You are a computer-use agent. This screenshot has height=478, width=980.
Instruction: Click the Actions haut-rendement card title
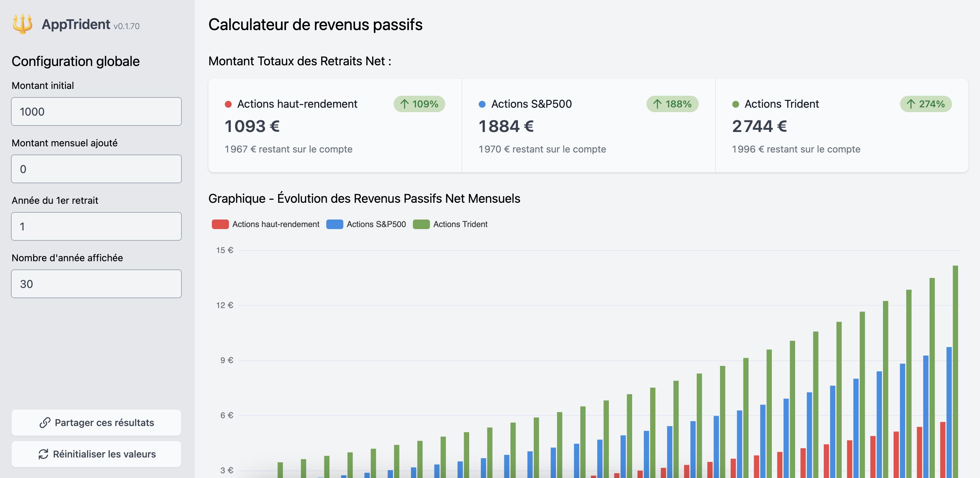point(297,104)
